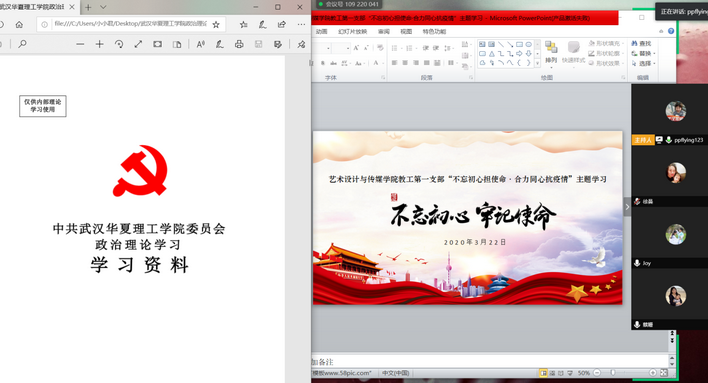The width and height of the screenshot is (708, 383).
Task: Toggle align text left in ribbon
Action: click(x=394, y=63)
